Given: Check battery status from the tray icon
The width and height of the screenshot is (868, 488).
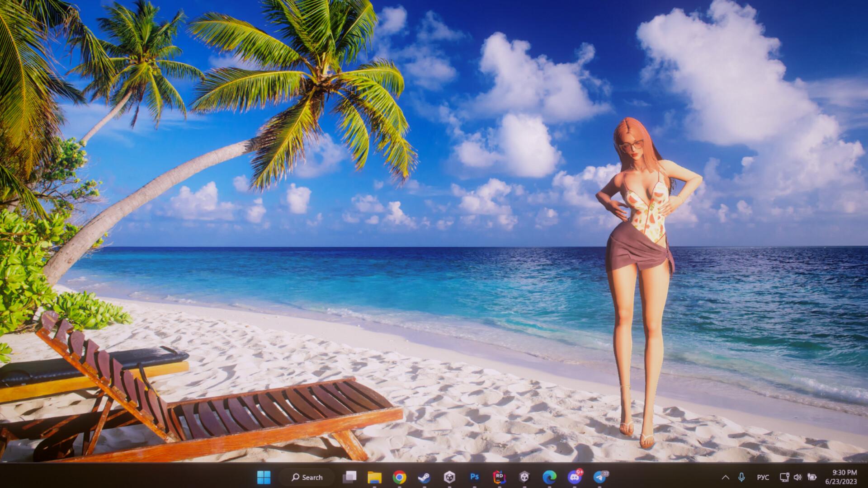Looking at the screenshot, I should (812, 477).
